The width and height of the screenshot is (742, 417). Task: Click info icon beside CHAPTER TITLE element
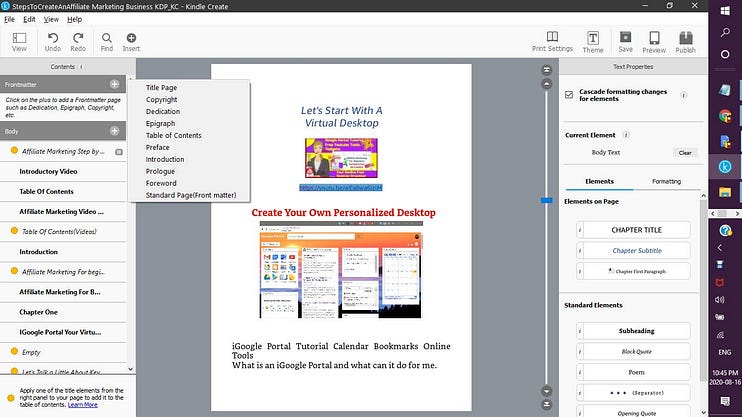580,230
